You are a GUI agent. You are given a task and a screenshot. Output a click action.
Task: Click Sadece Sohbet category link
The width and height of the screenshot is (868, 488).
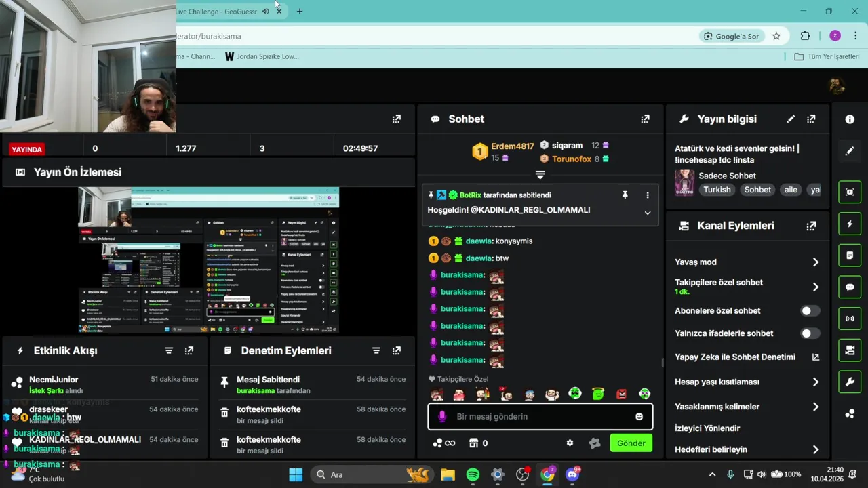727,176
